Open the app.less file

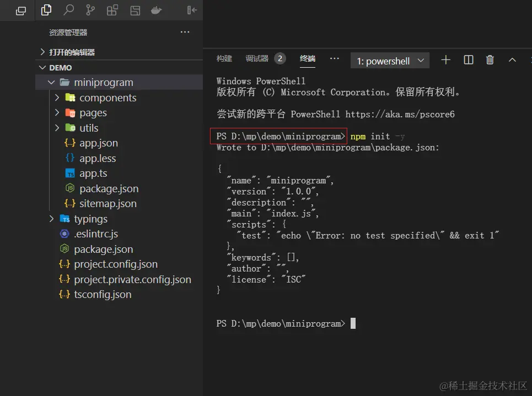pyautogui.click(x=98, y=158)
